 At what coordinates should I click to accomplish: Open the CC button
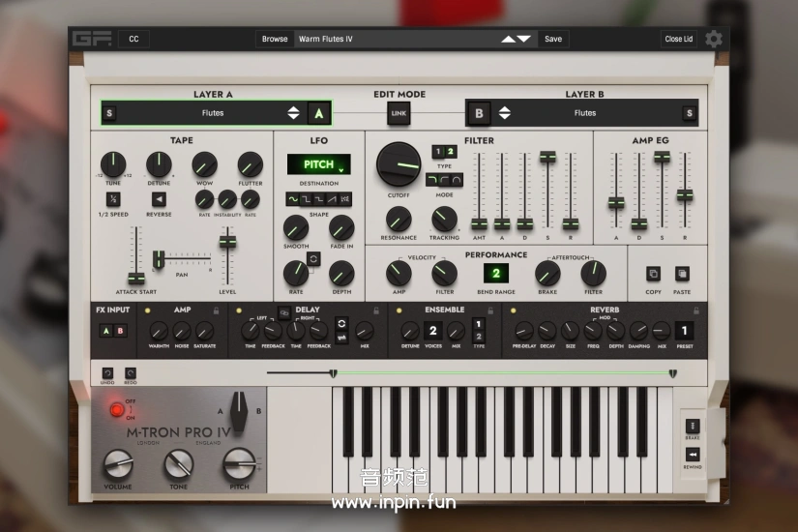[133, 39]
